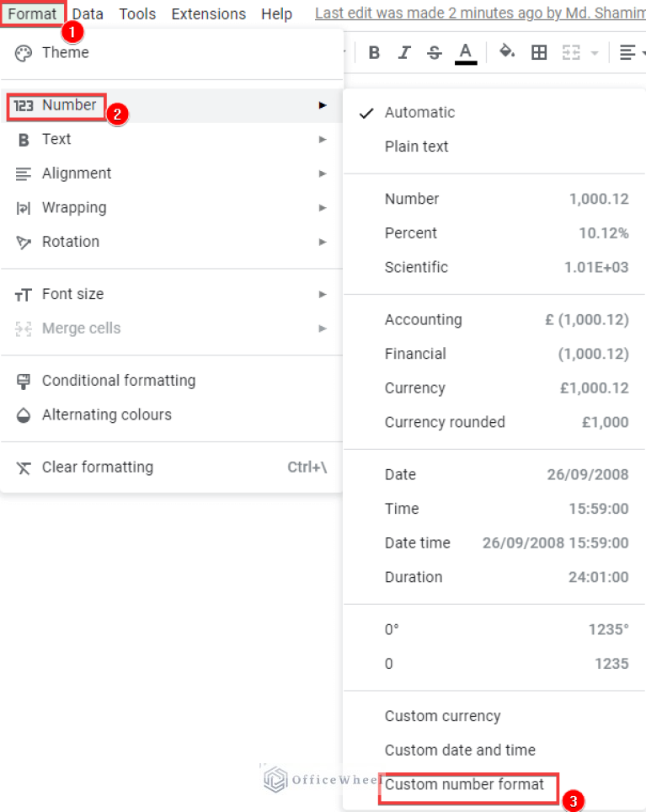Click the merge cells toolbar icon
The width and height of the screenshot is (646, 812).
click(x=572, y=52)
